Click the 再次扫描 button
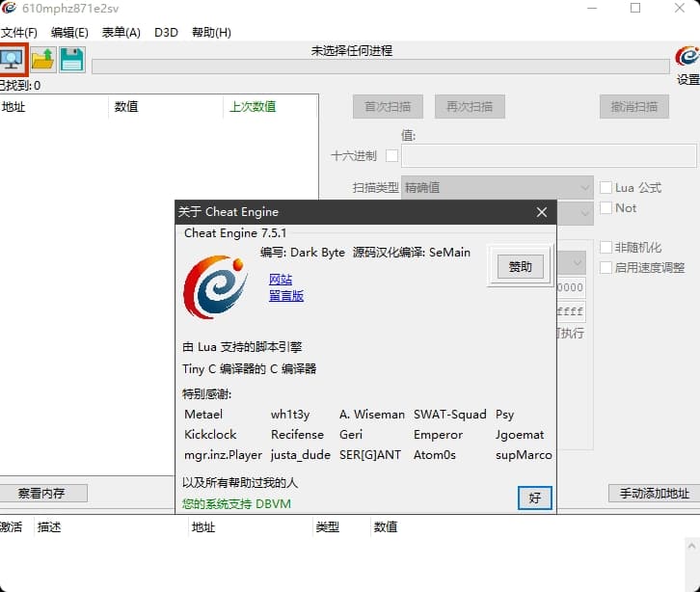The image size is (700, 592). 470,107
